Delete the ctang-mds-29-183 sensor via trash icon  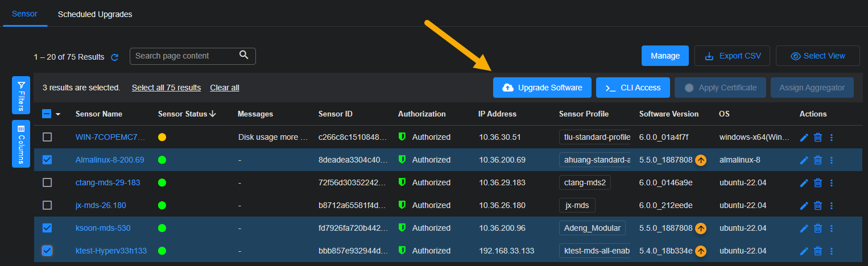(817, 183)
